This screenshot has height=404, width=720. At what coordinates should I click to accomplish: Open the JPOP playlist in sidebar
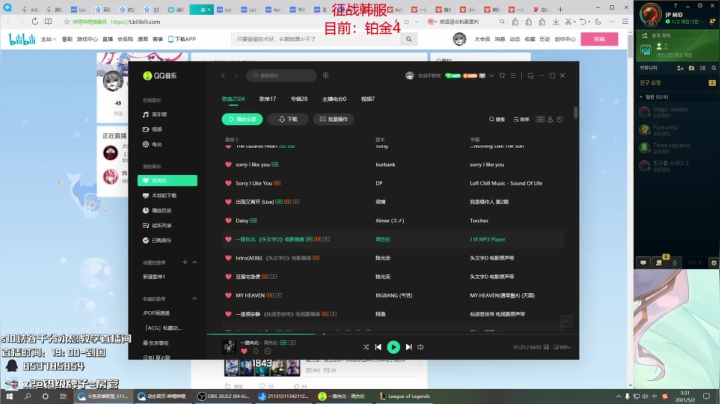click(156, 313)
